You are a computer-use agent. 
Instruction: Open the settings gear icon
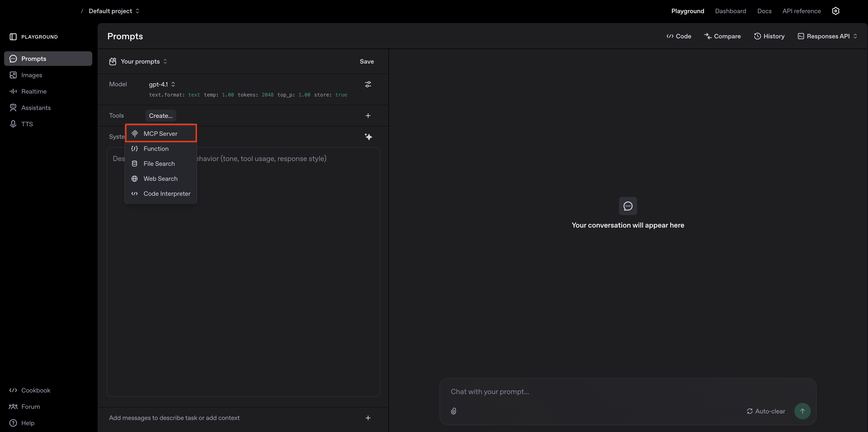coord(835,11)
